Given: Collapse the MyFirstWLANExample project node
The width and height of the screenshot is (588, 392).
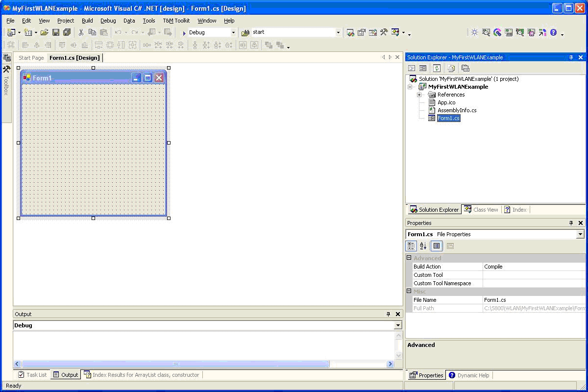Looking at the screenshot, I should (x=410, y=87).
